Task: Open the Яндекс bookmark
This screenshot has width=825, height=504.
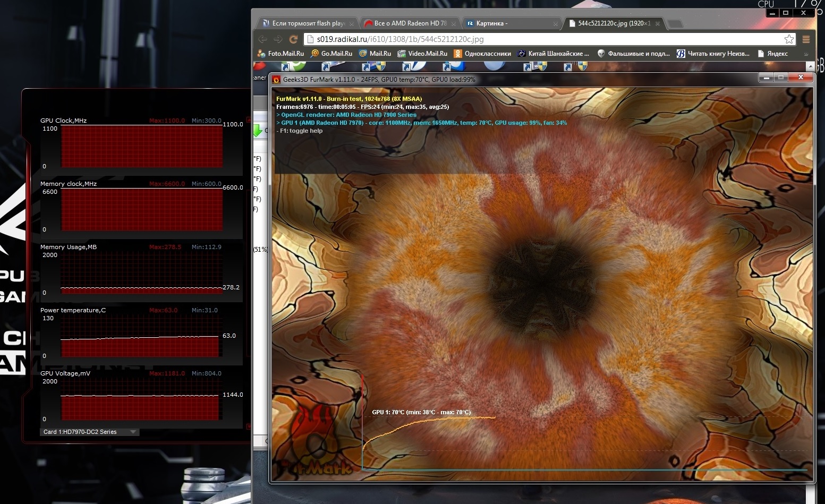Action: [x=772, y=54]
